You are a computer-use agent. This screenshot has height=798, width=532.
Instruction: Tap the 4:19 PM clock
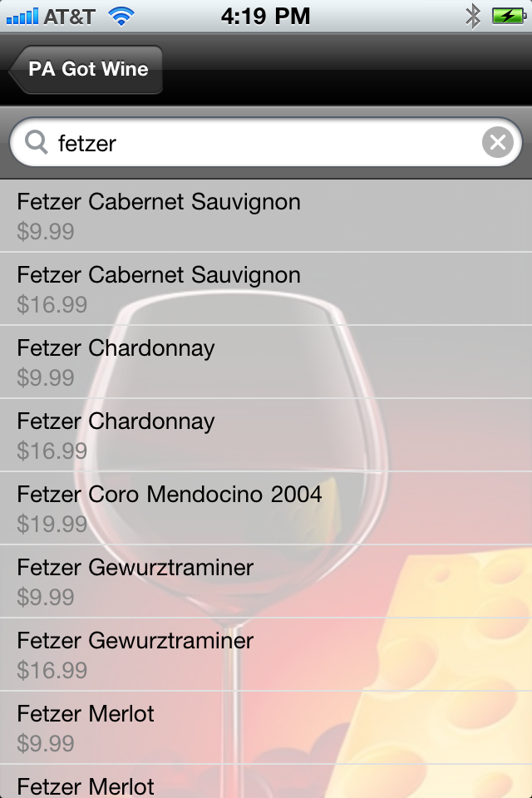tap(265, 17)
